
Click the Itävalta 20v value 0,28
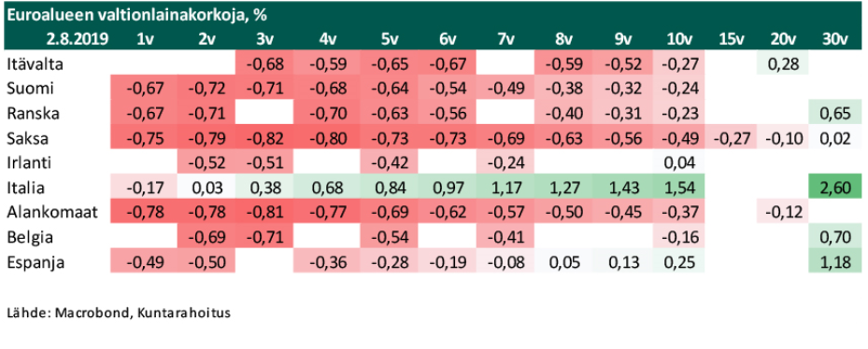pyautogui.click(x=781, y=63)
